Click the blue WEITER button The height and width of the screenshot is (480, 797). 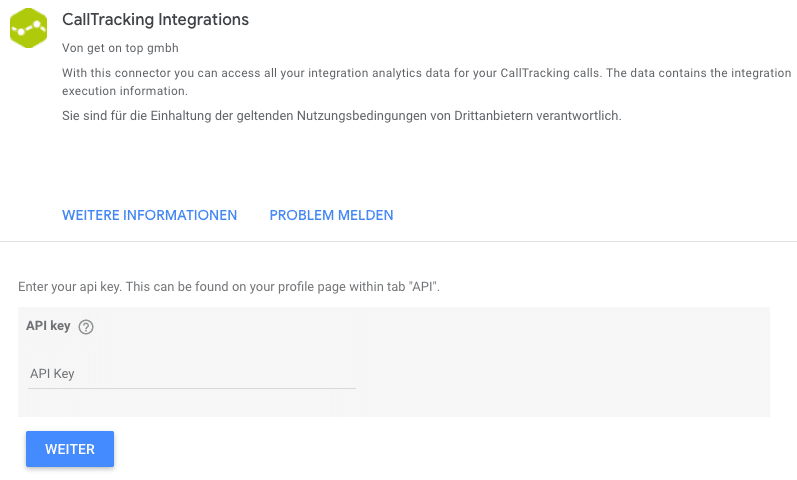(x=70, y=449)
